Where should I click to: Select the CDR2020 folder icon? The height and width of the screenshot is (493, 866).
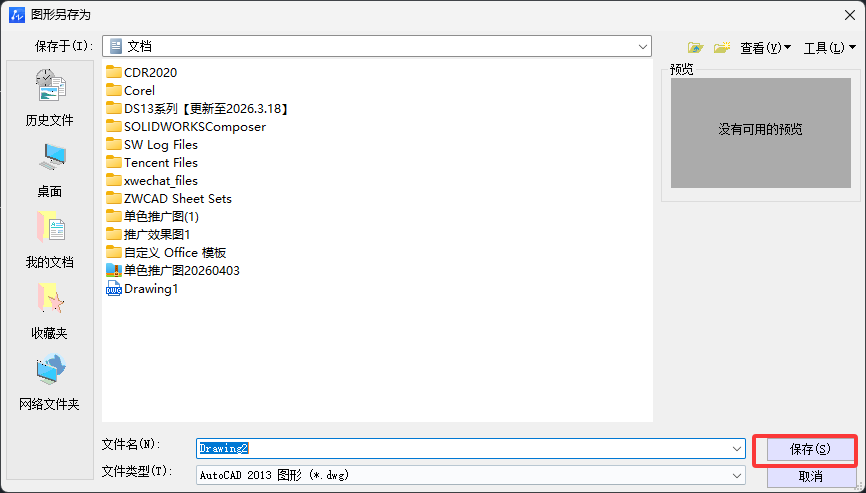pos(114,72)
